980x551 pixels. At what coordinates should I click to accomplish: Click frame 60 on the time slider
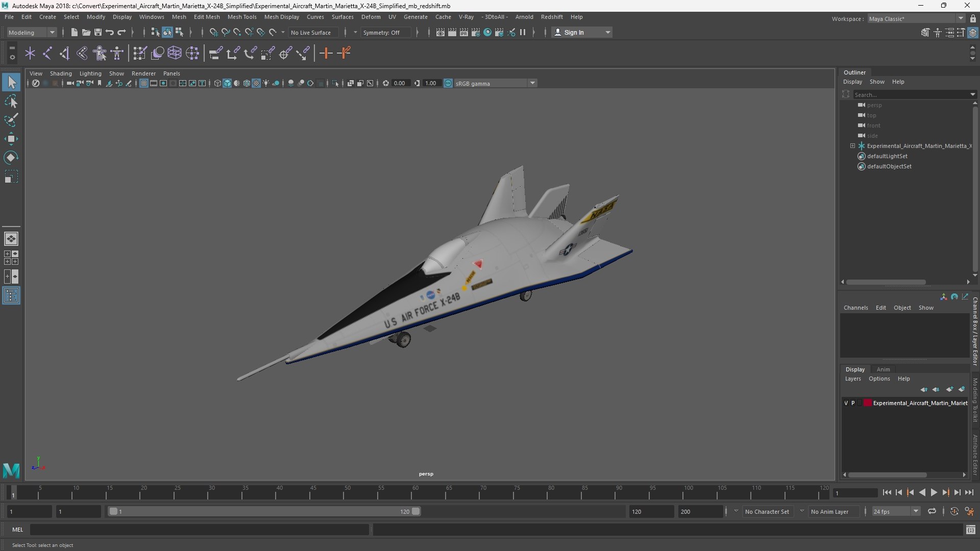pos(415,493)
